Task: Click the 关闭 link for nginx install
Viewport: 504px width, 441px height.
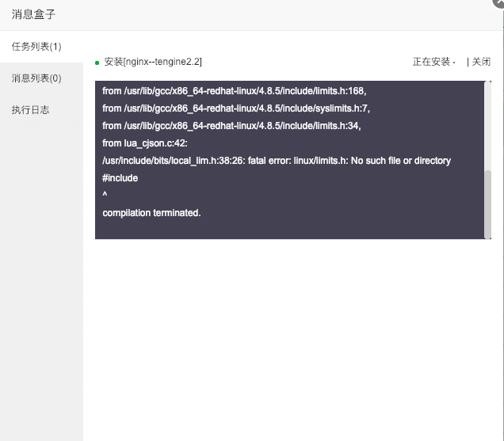Action: [x=481, y=62]
